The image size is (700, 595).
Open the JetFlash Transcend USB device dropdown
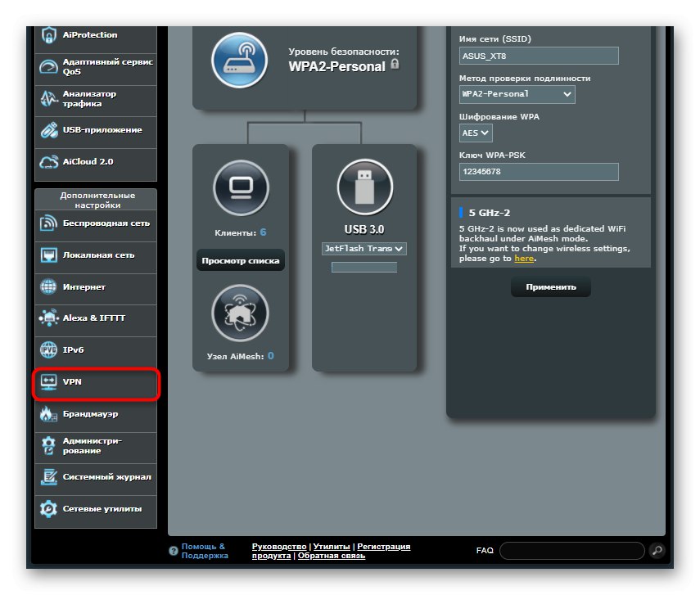(x=364, y=249)
